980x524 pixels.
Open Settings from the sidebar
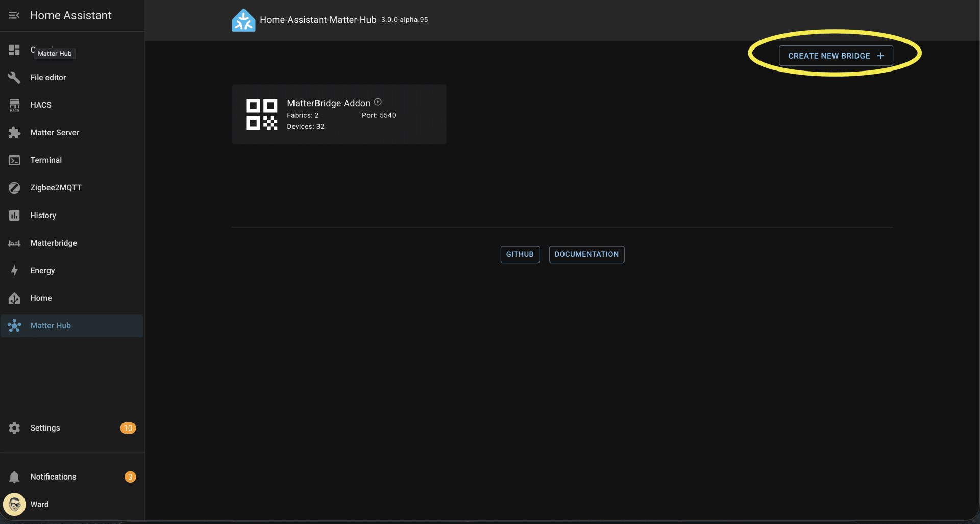tap(14, 428)
